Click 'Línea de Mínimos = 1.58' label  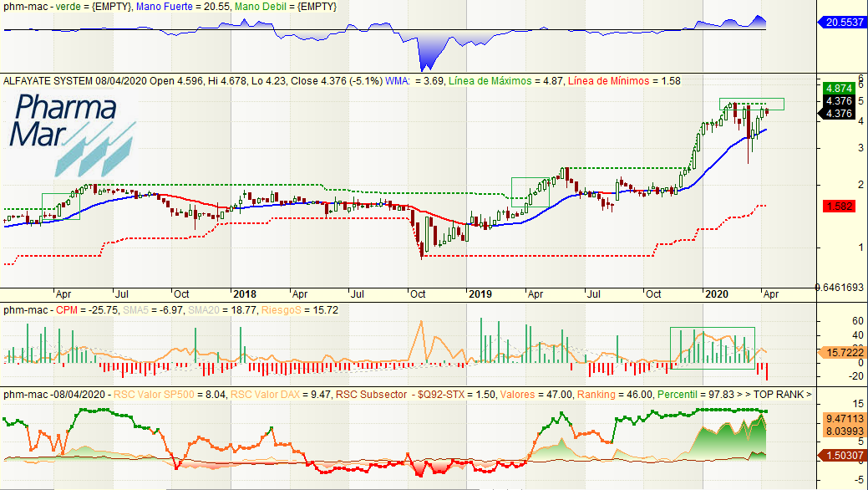point(624,81)
